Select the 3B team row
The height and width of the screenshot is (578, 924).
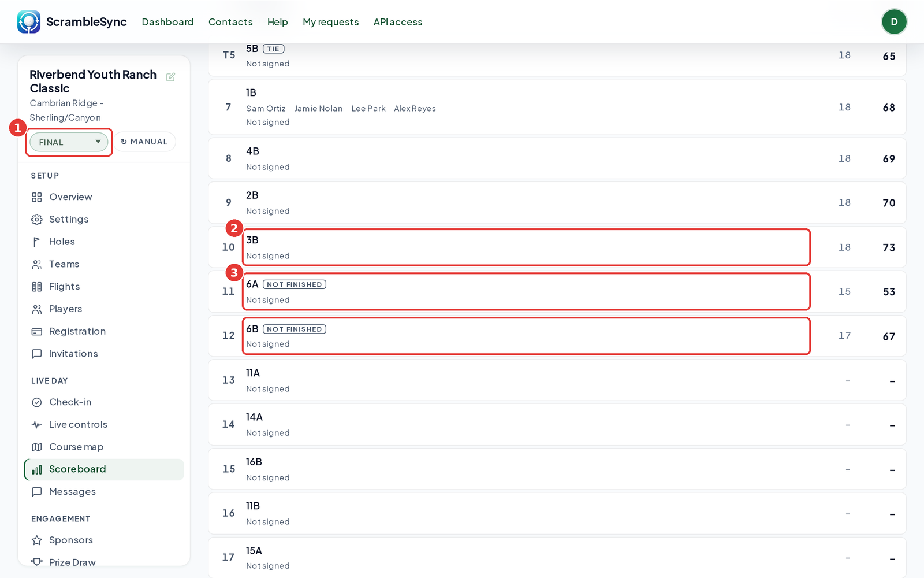point(557,247)
